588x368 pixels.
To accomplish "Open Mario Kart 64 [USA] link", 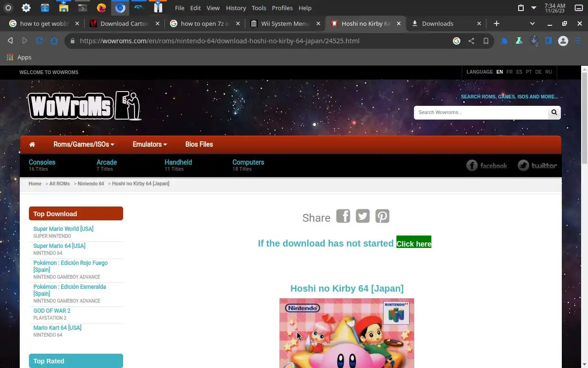I will pyautogui.click(x=57, y=328).
